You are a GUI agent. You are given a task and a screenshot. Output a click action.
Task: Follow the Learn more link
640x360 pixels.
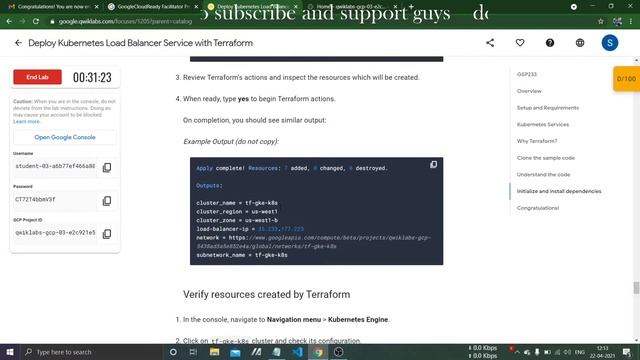coord(27,122)
